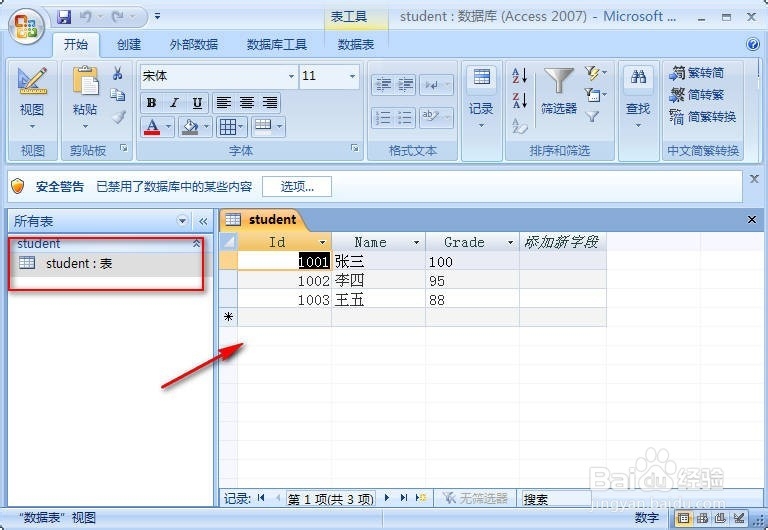This screenshot has width=768, height=530.
Task: Open the Help question mark icon
Action: point(753,45)
